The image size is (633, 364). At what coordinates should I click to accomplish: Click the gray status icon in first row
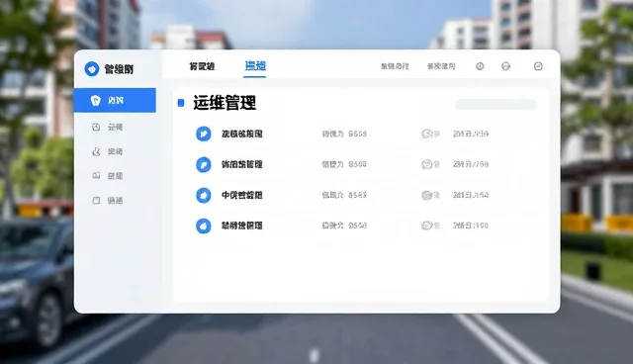pyautogui.click(x=427, y=134)
